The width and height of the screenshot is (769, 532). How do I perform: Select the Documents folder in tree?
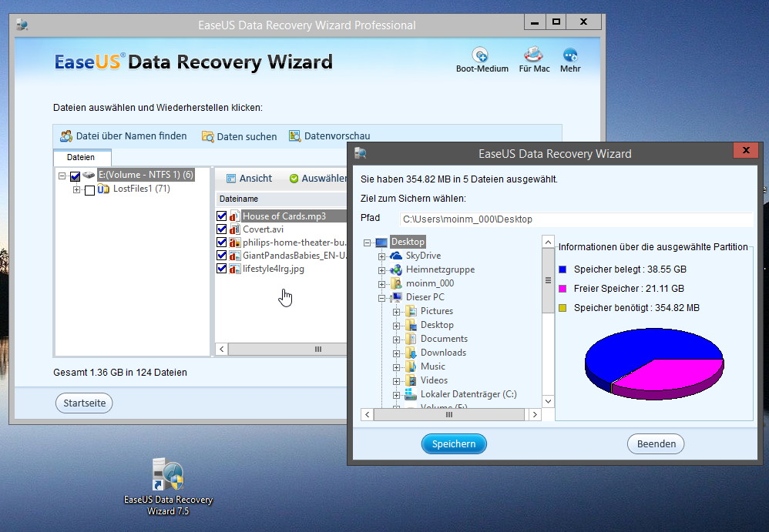pyautogui.click(x=444, y=339)
